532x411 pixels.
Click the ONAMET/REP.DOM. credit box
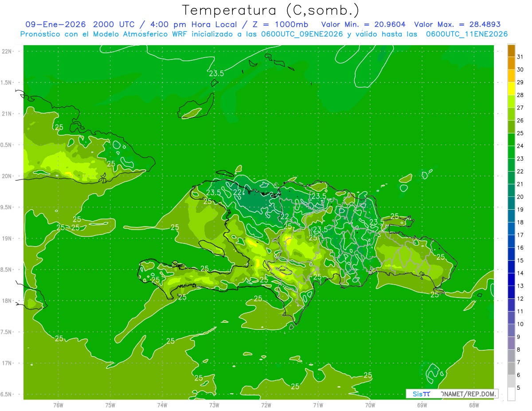click(x=452, y=394)
